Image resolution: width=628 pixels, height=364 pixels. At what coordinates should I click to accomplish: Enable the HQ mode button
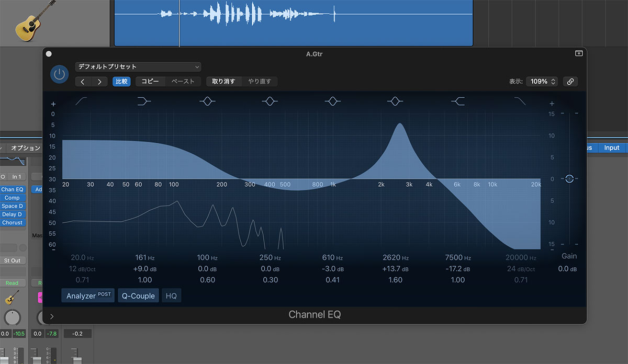171,295
